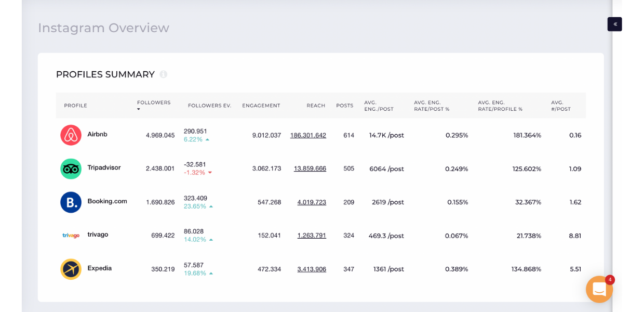Click Avg. Eng. Rate/Profile % header

pyautogui.click(x=500, y=106)
